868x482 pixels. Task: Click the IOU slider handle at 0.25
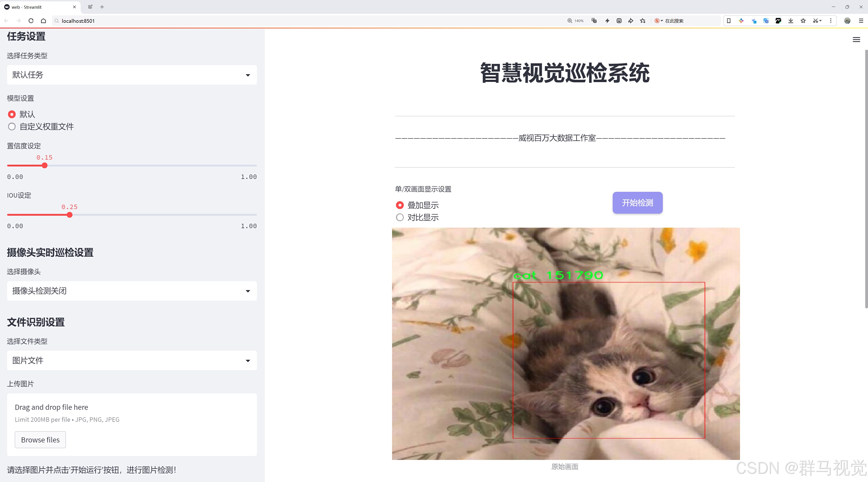tap(70, 215)
